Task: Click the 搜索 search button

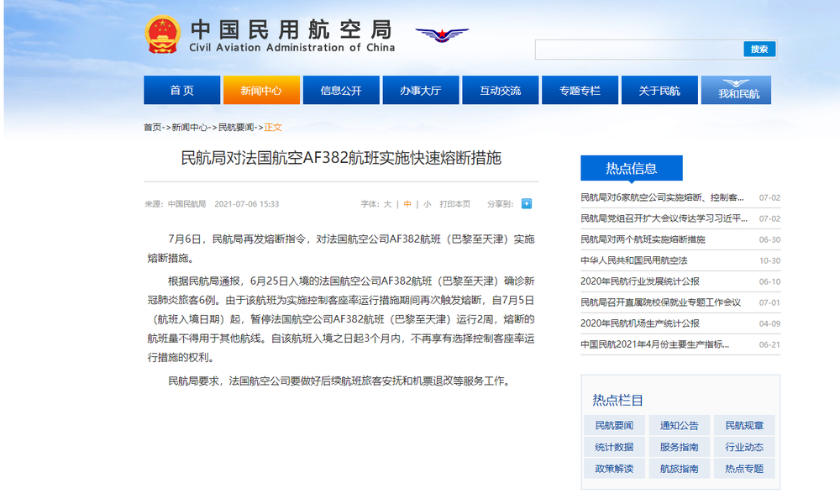Action: [x=759, y=50]
